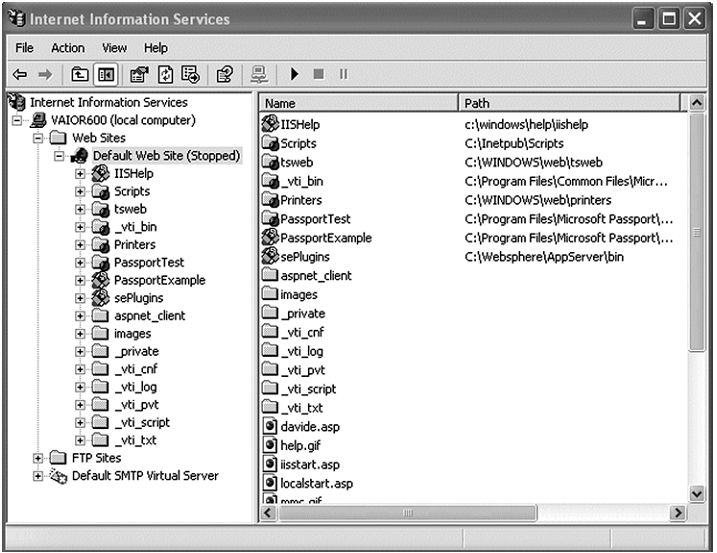
Task: Click the C:\Inetpub\Scripts path cell
Action: [514, 143]
